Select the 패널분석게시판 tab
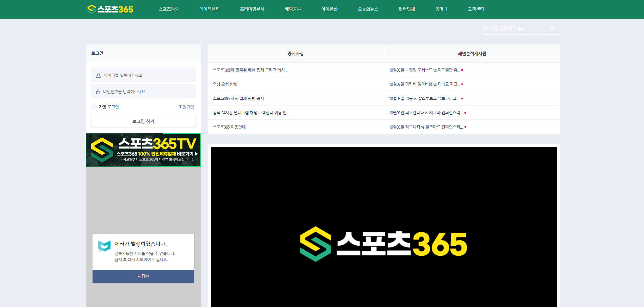The width and height of the screenshot is (644, 307). pos(472,54)
